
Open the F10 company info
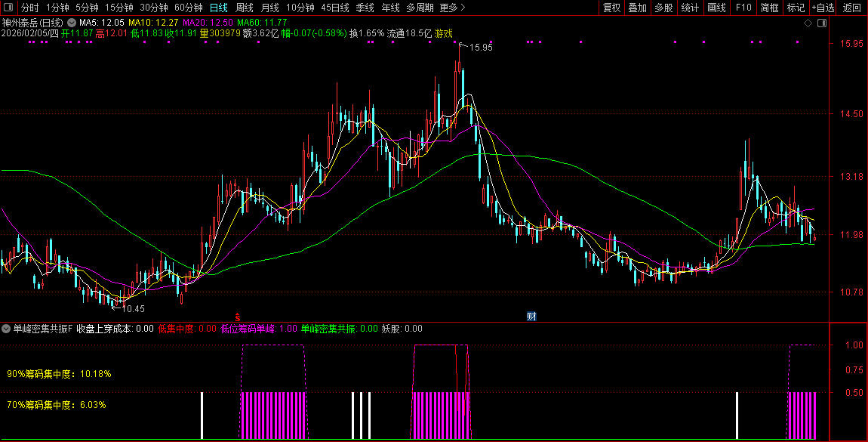[743, 8]
